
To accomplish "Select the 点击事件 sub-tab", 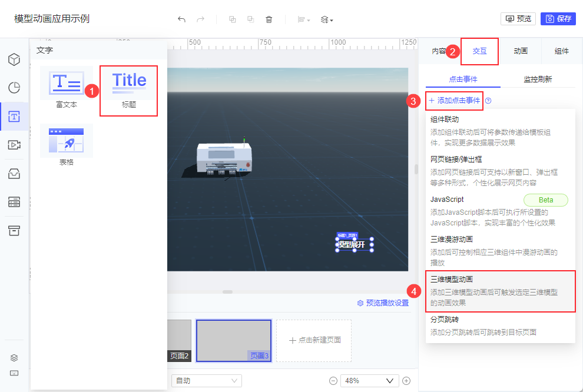I will coord(463,79).
